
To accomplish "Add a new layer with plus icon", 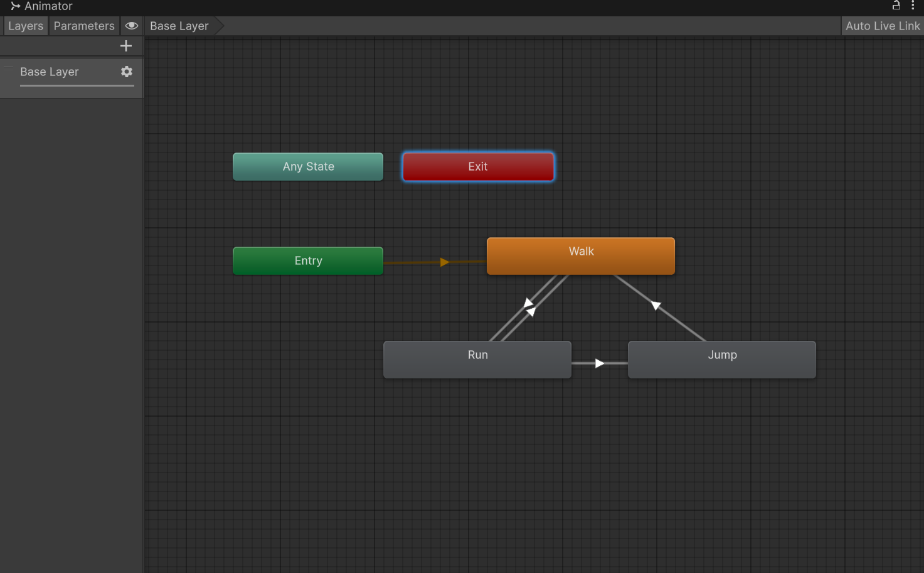I will [x=126, y=46].
